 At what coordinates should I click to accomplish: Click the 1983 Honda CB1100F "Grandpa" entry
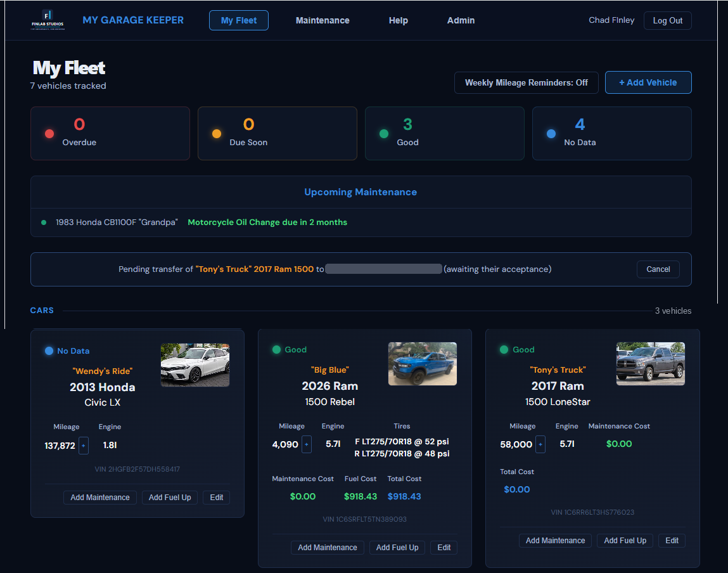click(x=117, y=222)
